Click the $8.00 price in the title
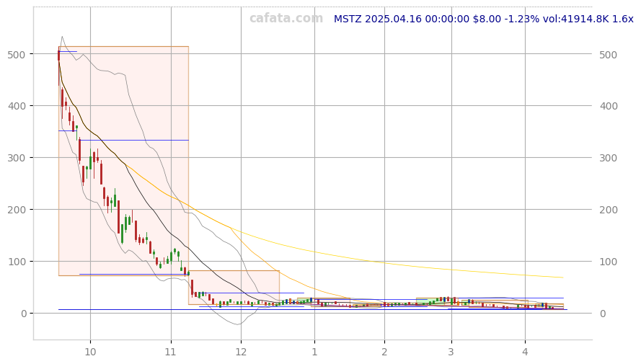641x364 pixels. coord(487,19)
